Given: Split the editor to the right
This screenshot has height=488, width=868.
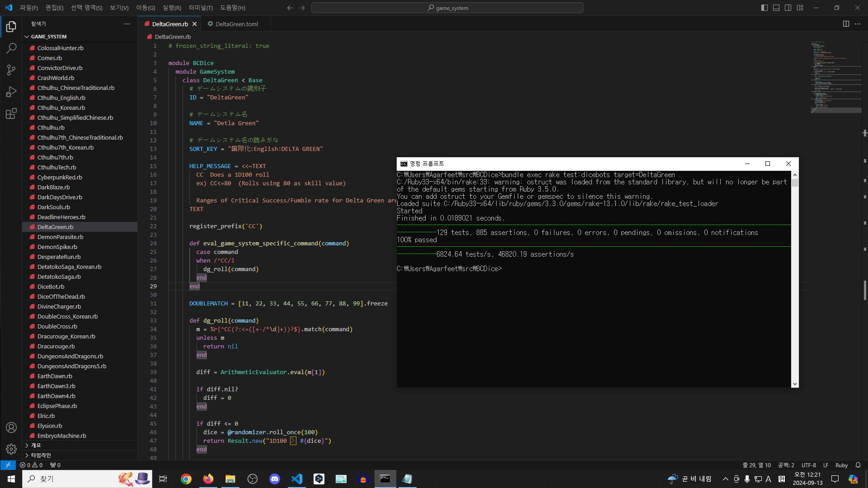Looking at the screenshot, I should pos(846,24).
